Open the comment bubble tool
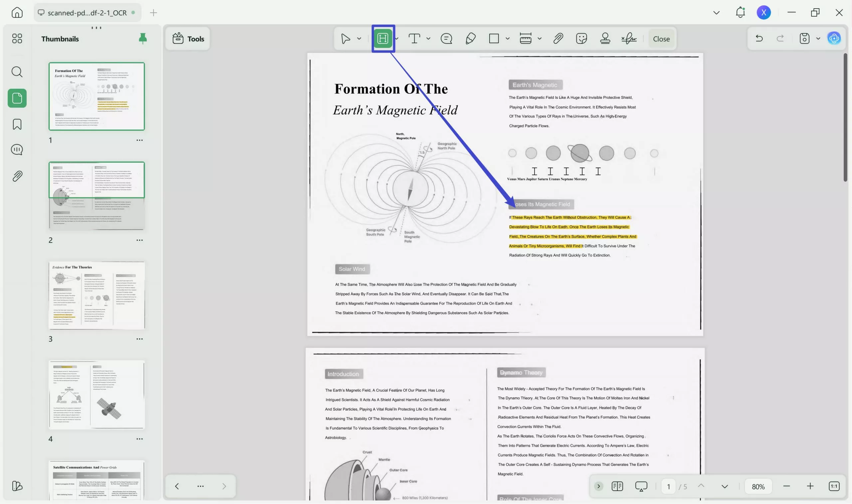The width and height of the screenshot is (852, 504). click(x=446, y=38)
